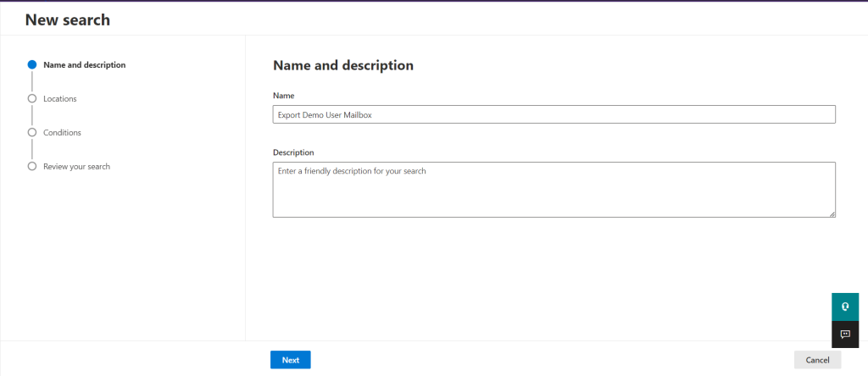Cancel the new search wizard
The image size is (868, 376).
[818, 360]
